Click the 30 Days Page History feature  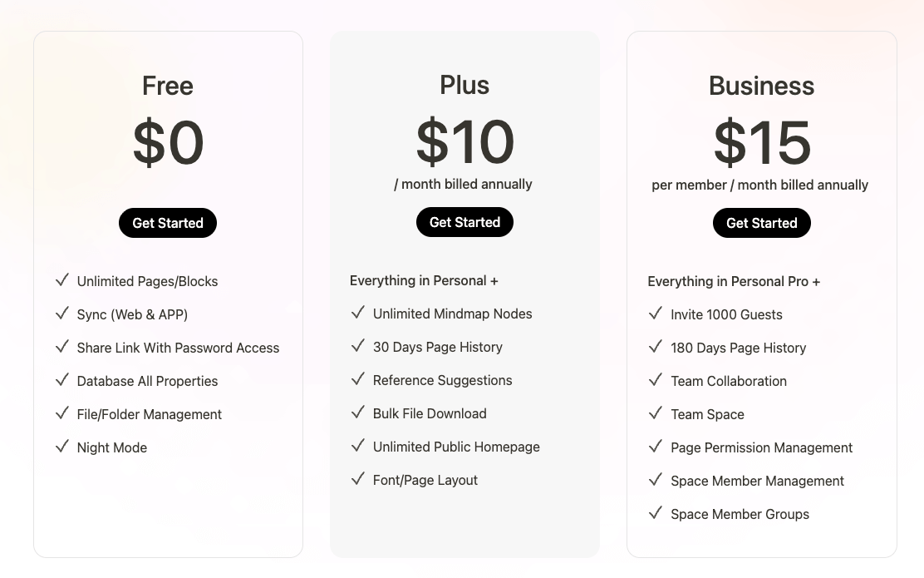437,347
